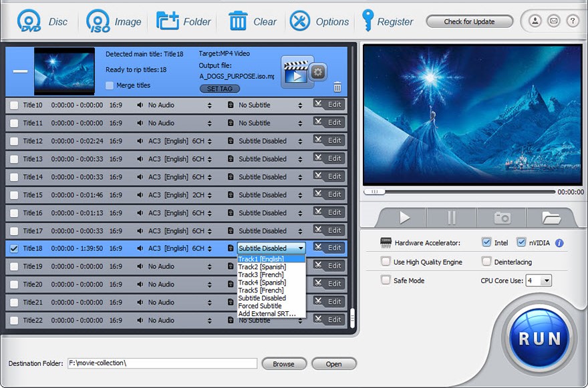Select Track2 [Spanish] subtitle option

262,266
